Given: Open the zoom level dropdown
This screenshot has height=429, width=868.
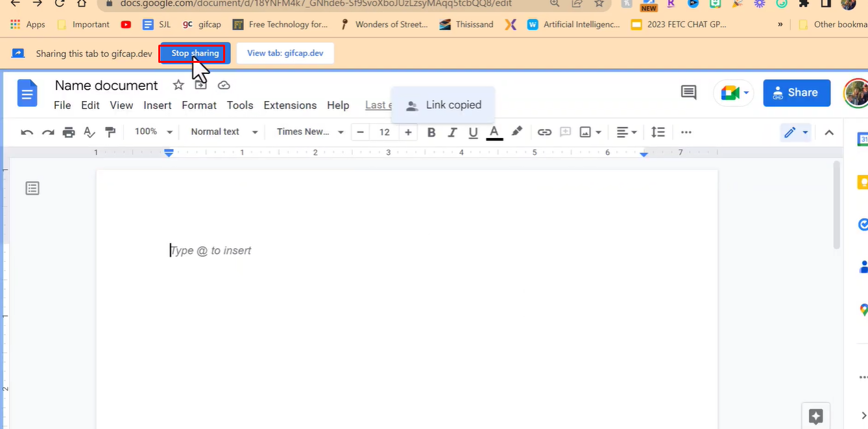Looking at the screenshot, I should pyautogui.click(x=152, y=132).
